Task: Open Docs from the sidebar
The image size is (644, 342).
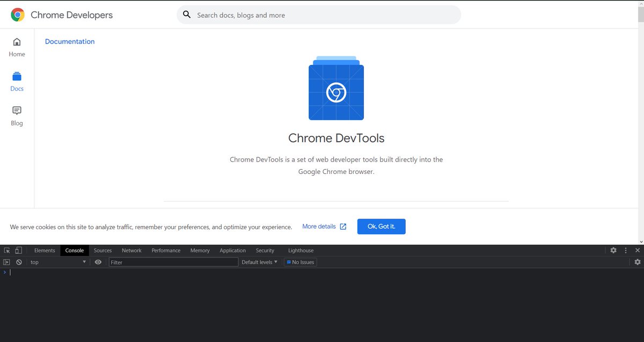Action: [17, 82]
